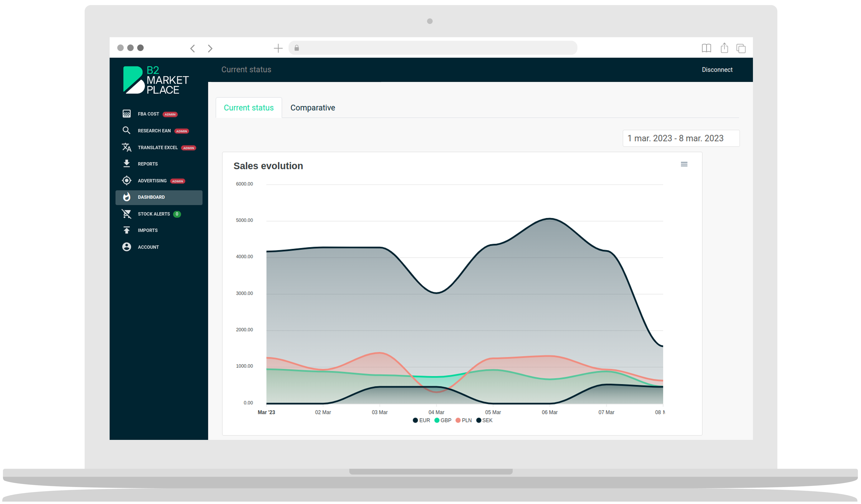Viewport: 861px width, 504px height.
Task: Click the Advertising target icon
Action: click(126, 180)
